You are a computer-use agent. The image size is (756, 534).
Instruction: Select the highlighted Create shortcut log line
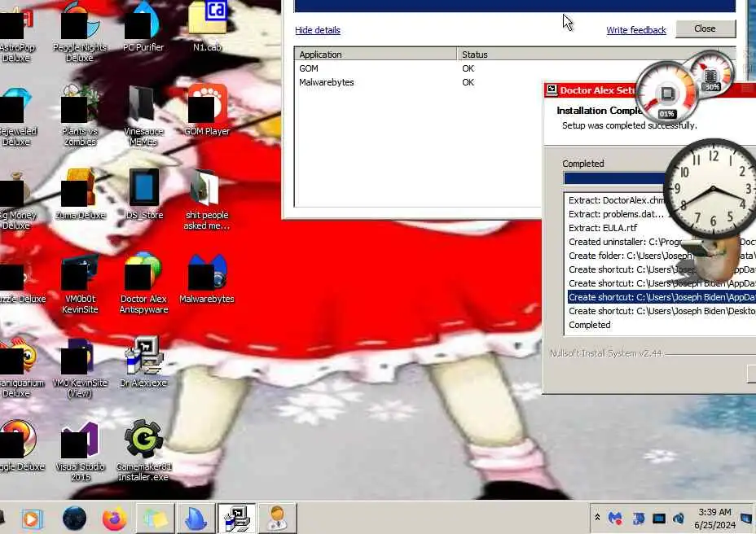click(661, 297)
